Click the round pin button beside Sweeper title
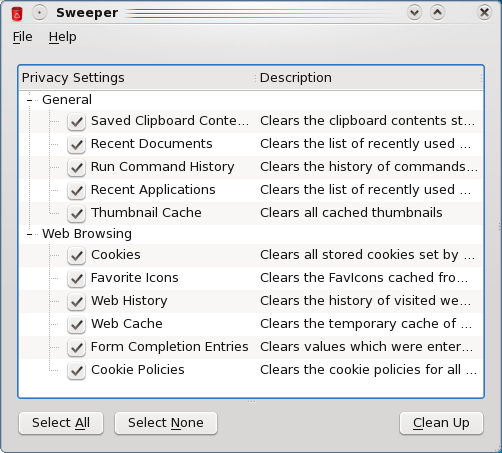 pyautogui.click(x=39, y=13)
